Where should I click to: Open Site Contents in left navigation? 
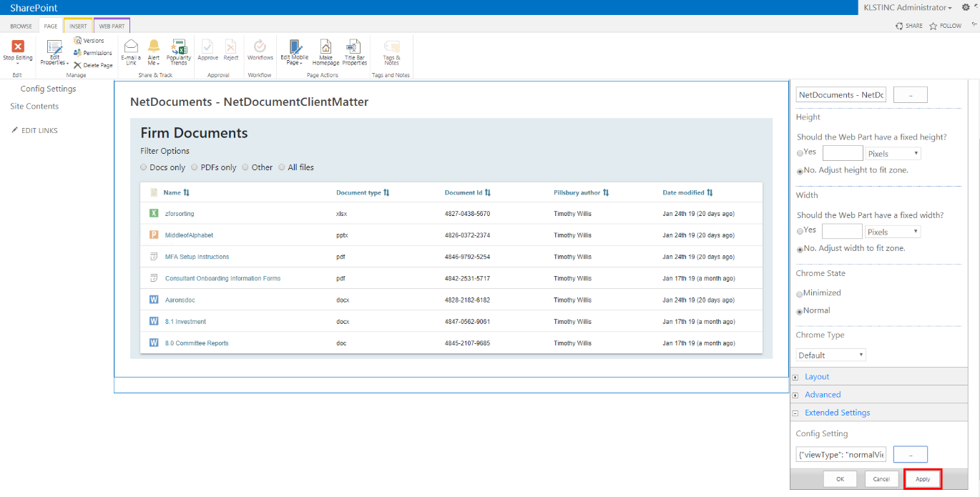[34, 106]
